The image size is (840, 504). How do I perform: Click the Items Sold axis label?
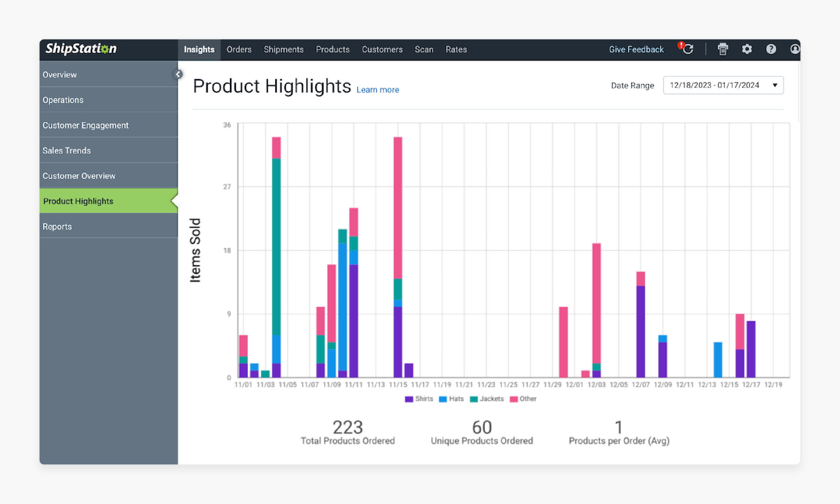coord(195,250)
